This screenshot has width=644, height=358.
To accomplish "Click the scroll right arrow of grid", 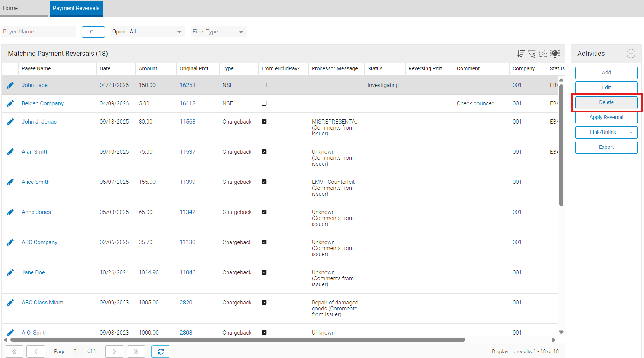I will (x=554, y=339).
